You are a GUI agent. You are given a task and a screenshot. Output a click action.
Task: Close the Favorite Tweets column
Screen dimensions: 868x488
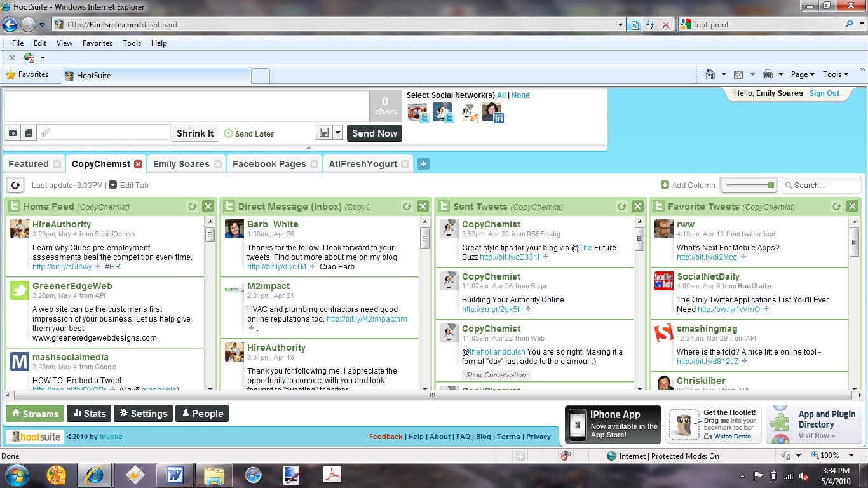pyautogui.click(x=852, y=207)
